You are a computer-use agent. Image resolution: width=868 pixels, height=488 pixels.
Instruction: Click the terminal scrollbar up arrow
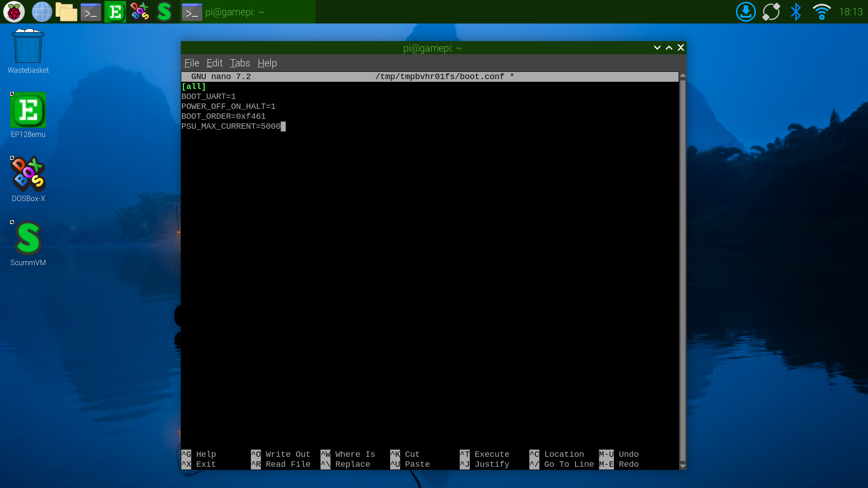point(683,75)
